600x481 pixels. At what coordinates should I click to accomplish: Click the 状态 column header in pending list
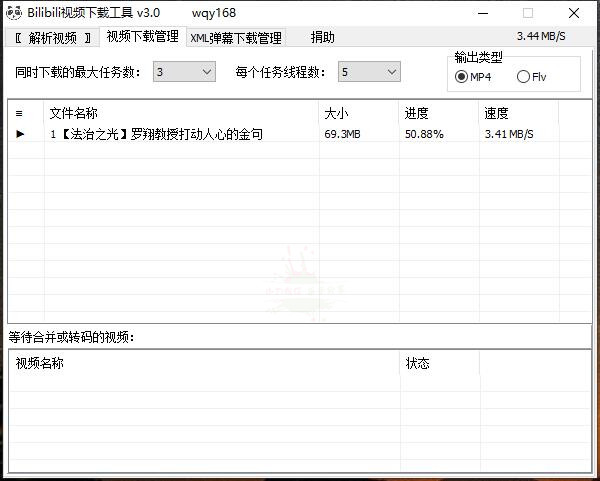(x=418, y=363)
